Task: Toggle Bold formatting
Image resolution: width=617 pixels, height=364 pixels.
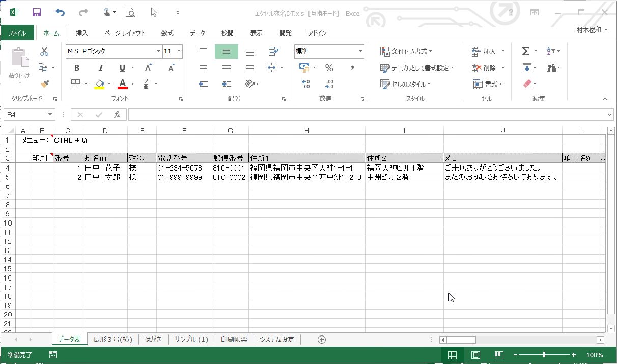Action: pyautogui.click(x=77, y=68)
